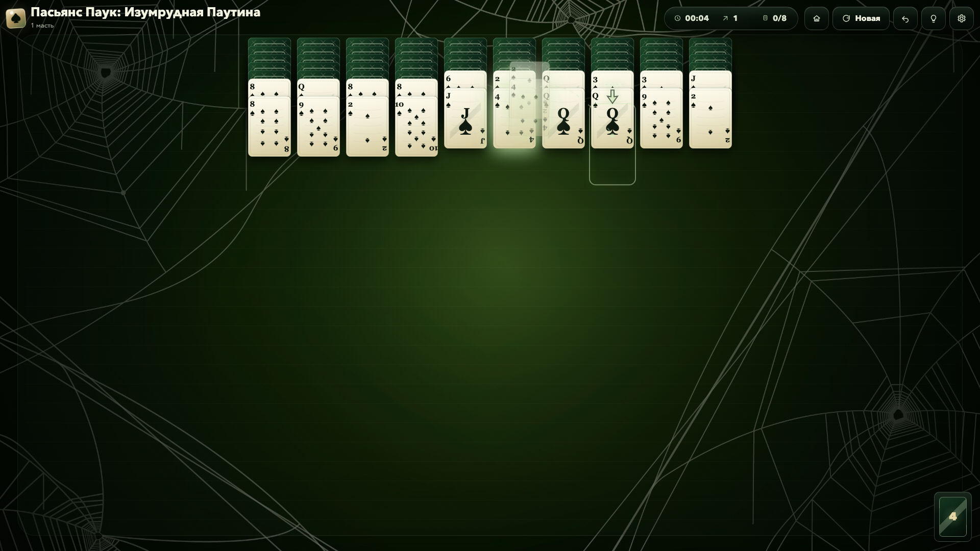Select the 9 of spades in the ninth column
Screen dimensions: 980x551
pyautogui.click(x=661, y=118)
